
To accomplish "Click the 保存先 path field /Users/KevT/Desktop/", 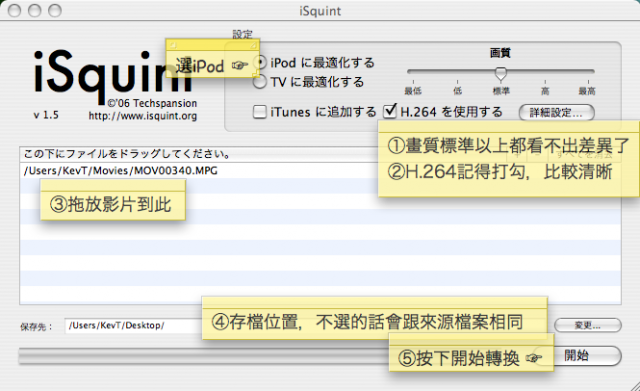I will 133,325.
